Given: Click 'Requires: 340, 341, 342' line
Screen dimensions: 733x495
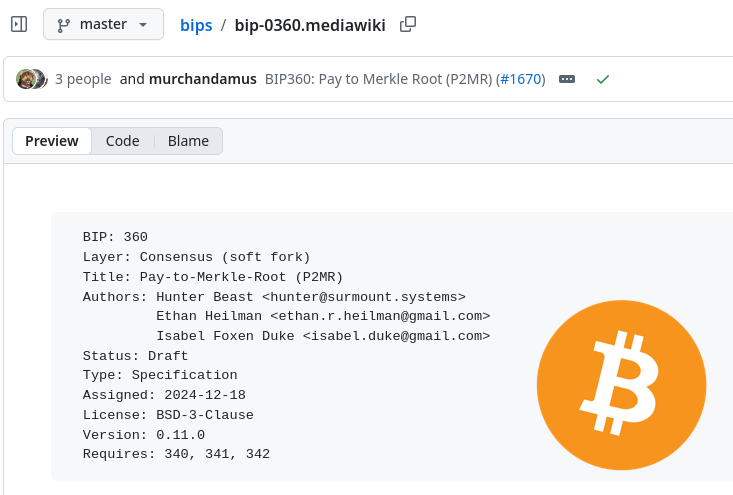Looking at the screenshot, I should tap(176, 454).
